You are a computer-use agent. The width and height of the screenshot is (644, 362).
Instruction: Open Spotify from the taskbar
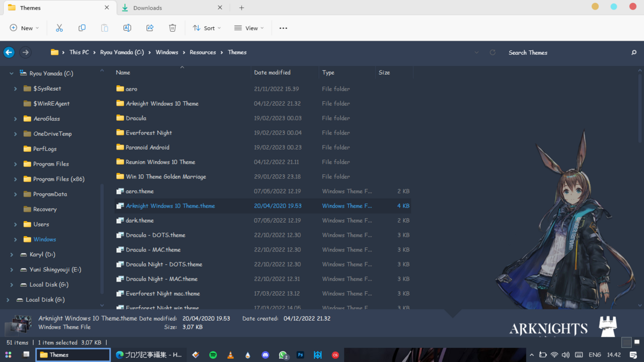click(x=213, y=355)
